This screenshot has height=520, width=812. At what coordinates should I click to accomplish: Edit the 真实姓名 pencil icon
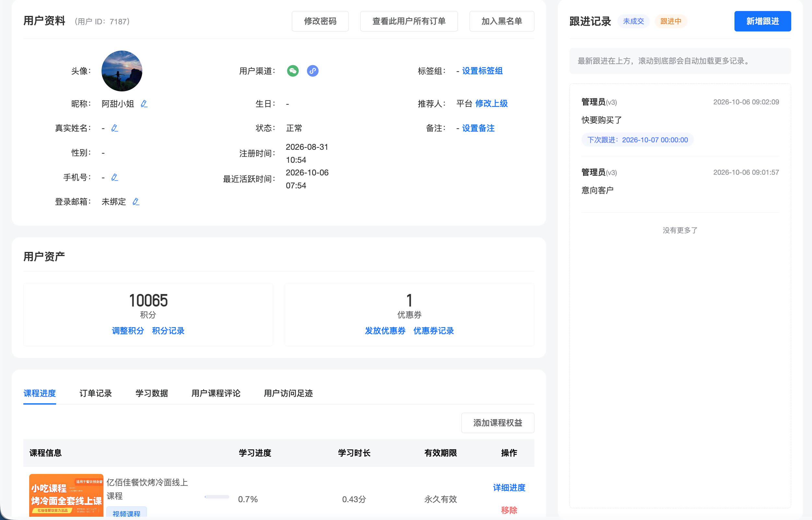115,128
